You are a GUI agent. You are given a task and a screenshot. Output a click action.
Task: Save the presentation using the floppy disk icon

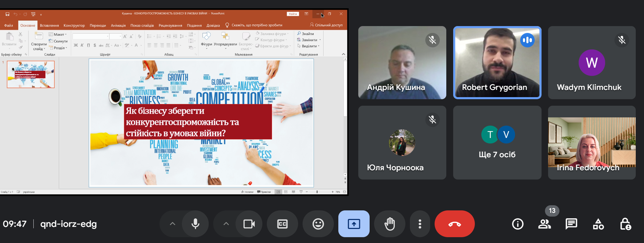7,14
